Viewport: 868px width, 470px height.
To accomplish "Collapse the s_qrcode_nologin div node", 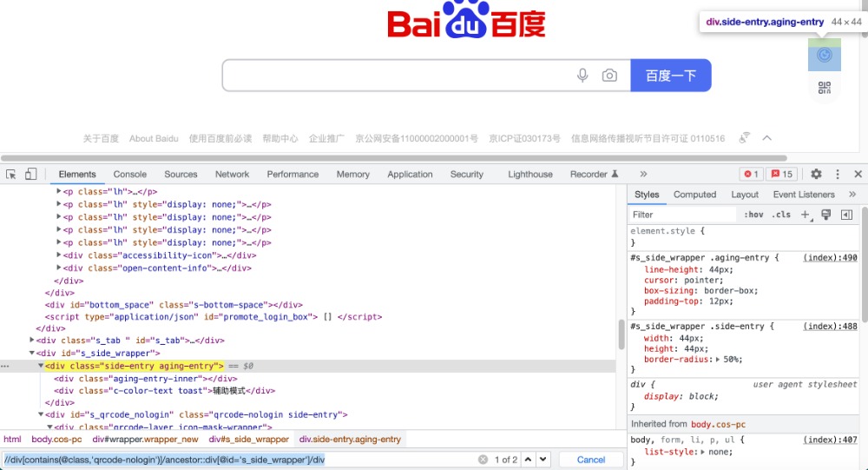I will 41,414.
